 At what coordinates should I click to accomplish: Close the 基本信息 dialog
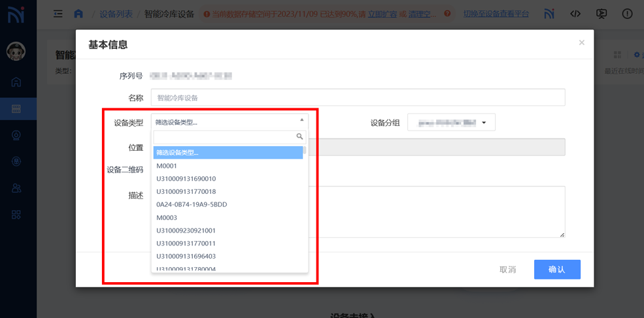click(581, 43)
